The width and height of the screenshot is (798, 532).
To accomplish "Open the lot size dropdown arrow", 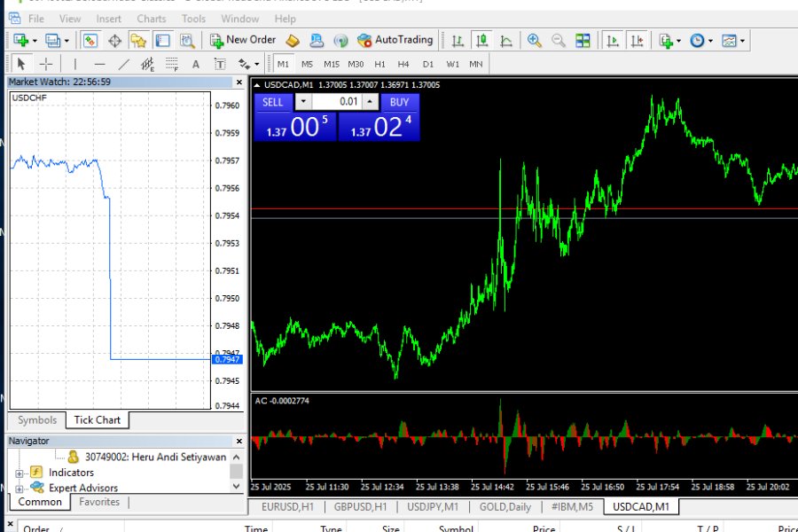I will pos(302,102).
